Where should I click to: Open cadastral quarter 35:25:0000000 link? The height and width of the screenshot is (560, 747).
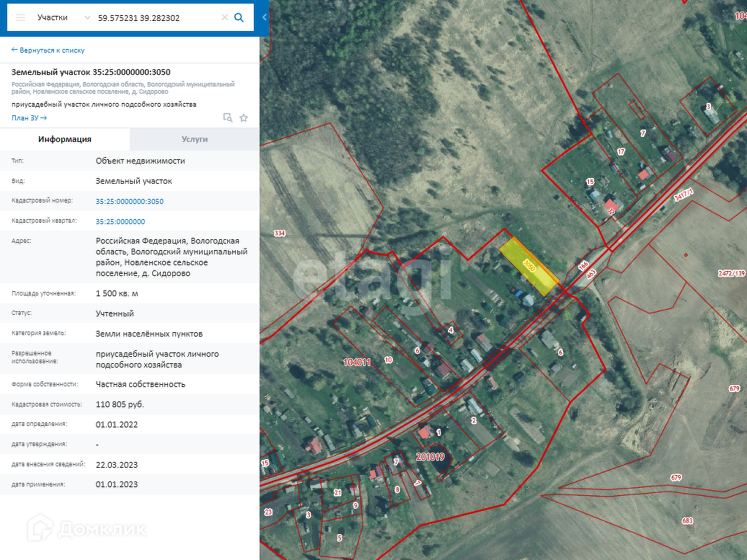(x=120, y=221)
